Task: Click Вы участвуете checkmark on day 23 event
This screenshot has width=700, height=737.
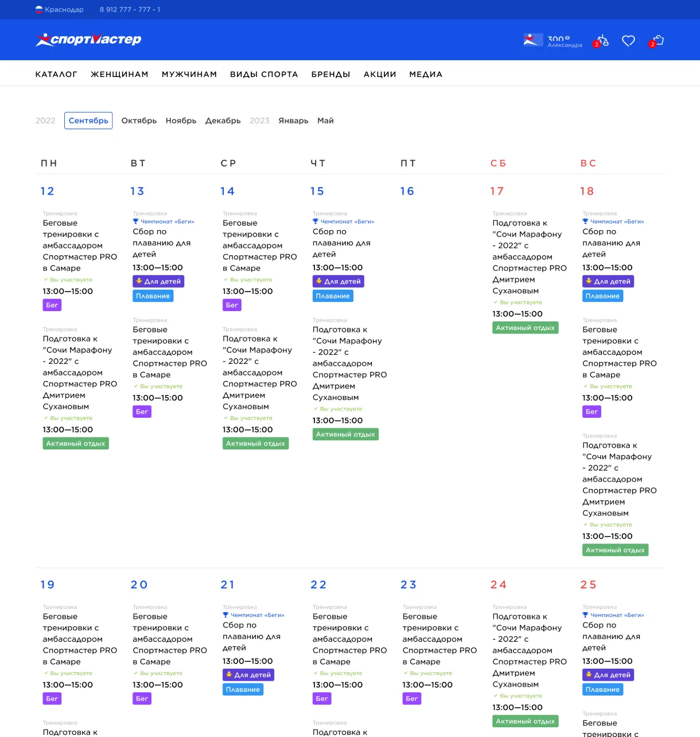Action: (406, 673)
